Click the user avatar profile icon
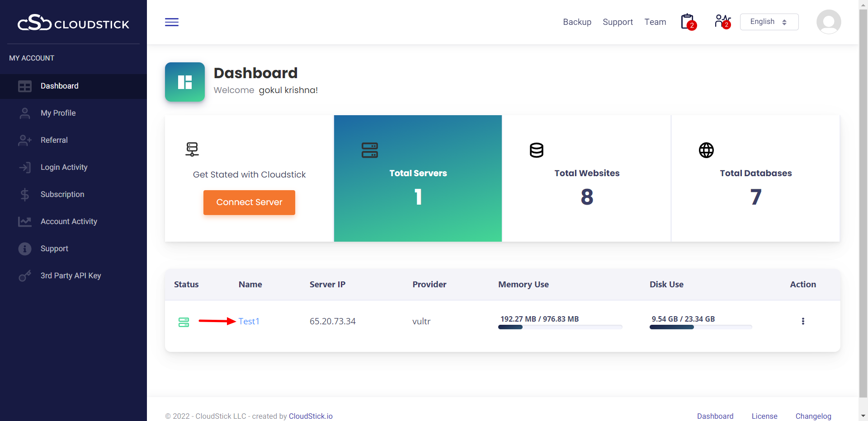Viewport: 868px width, 421px height. [828, 22]
